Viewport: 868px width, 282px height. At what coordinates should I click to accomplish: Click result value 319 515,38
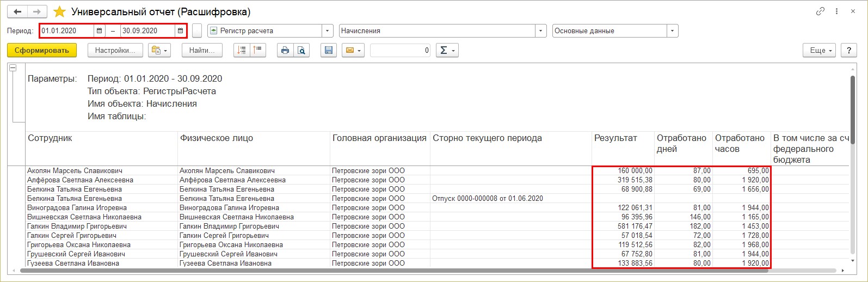click(x=623, y=180)
